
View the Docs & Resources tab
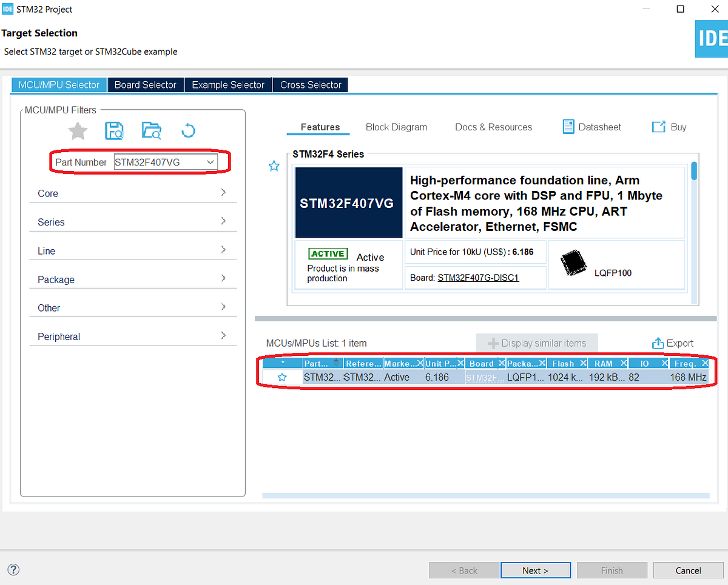pos(493,127)
